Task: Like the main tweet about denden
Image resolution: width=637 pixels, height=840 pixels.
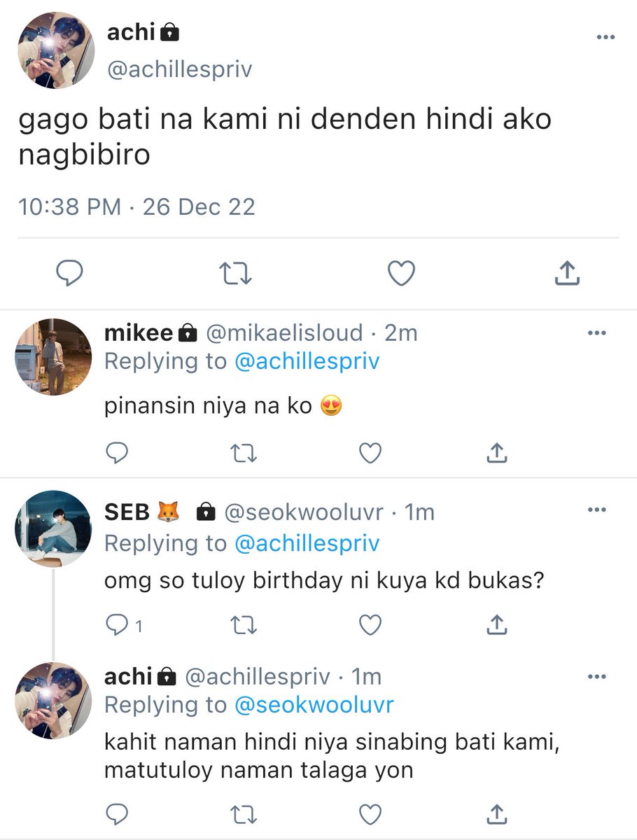Action: (401, 273)
